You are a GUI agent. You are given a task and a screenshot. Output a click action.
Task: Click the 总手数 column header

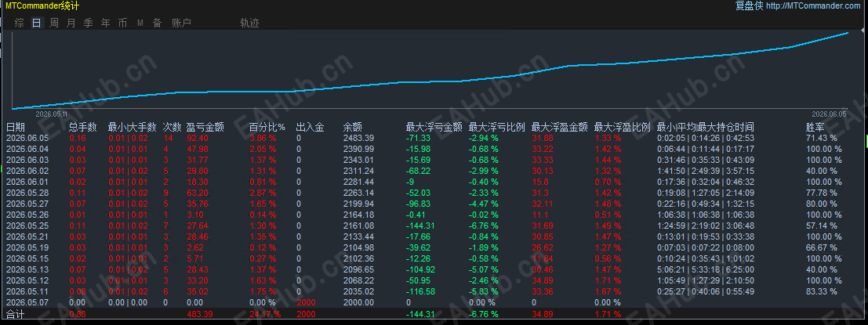pos(83,128)
